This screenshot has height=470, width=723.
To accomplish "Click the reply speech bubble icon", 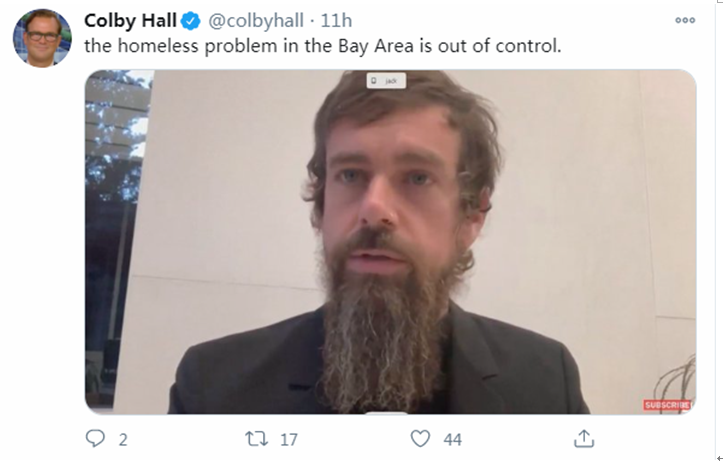I will click(x=95, y=438).
